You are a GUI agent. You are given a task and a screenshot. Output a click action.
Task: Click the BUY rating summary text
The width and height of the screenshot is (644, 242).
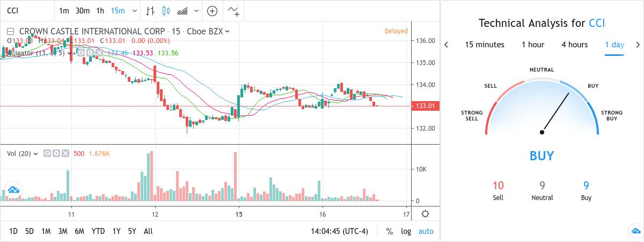pos(542,156)
